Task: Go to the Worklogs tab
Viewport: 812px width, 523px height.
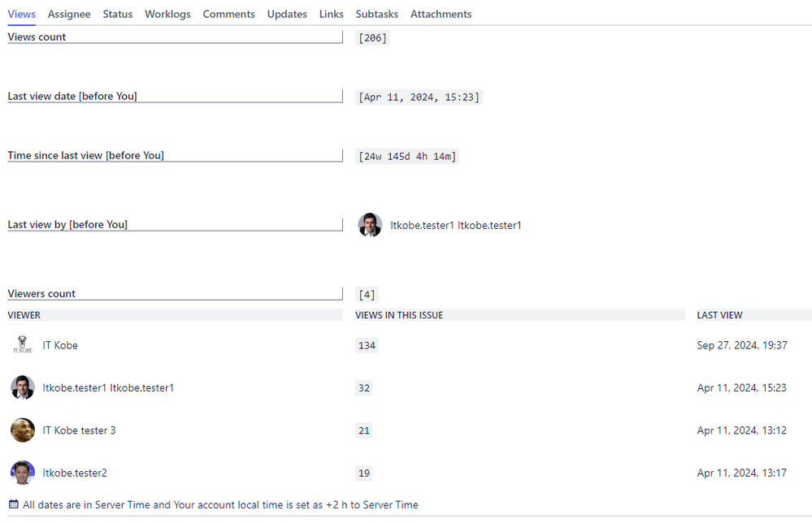Action: click(x=167, y=14)
